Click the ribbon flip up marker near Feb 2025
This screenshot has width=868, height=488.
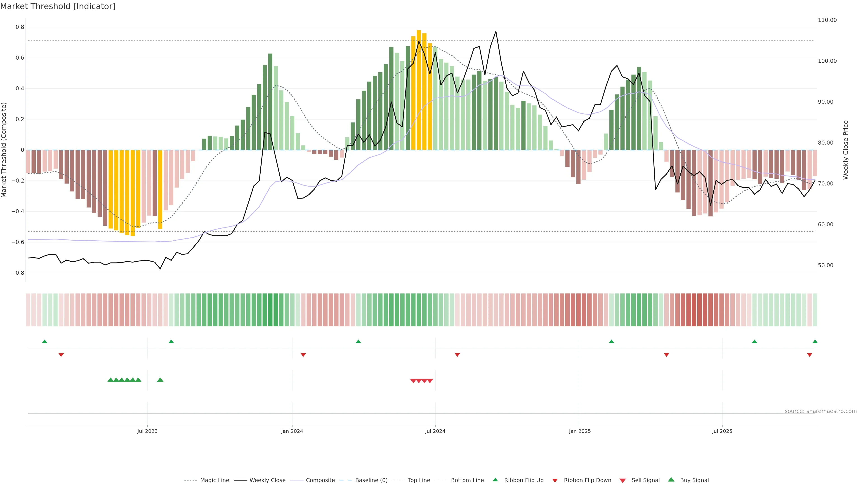[x=611, y=342]
